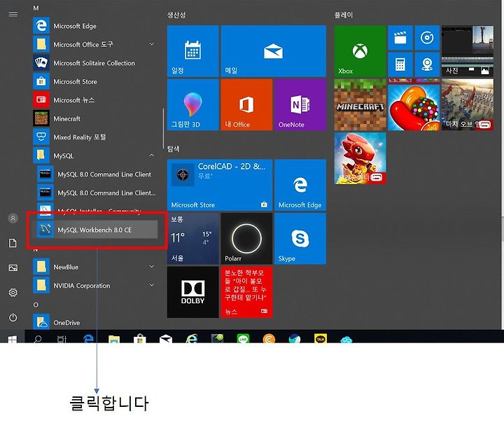Open Microsoft Store in the app list
Viewport: 504px width, 423px height.
coord(94,81)
